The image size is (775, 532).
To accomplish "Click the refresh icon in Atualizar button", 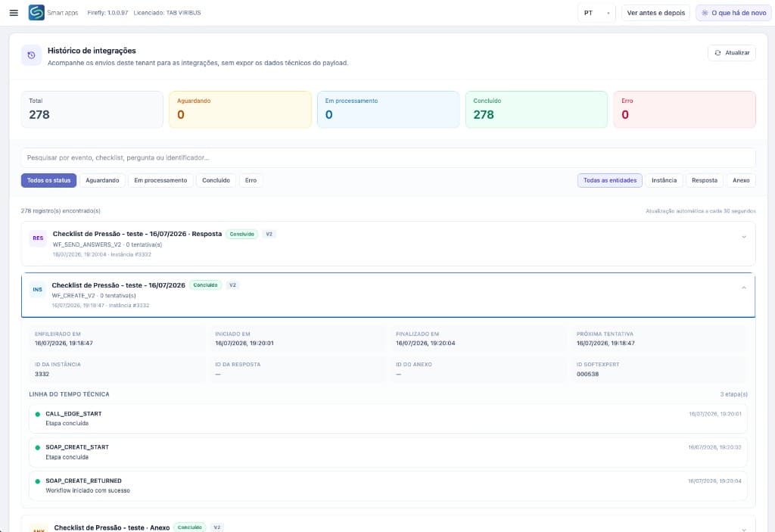I will 717,53.
